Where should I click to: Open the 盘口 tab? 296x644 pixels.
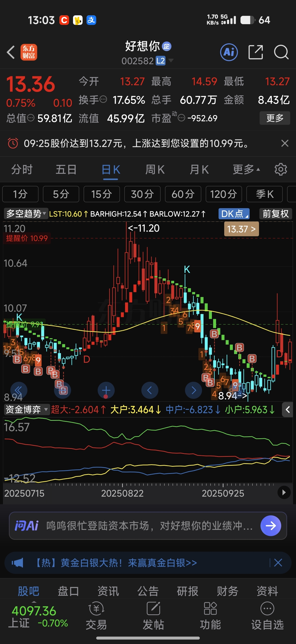68,591
